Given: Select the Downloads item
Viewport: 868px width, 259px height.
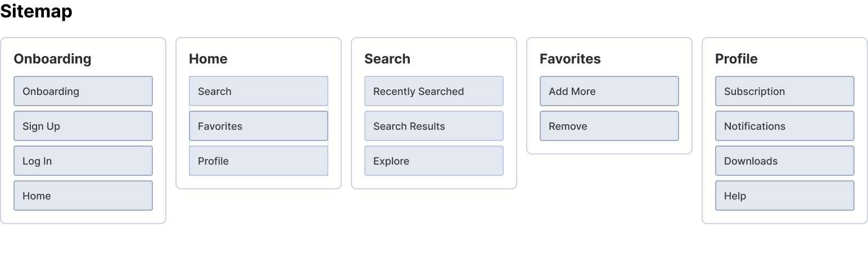Looking at the screenshot, I should click(784, 161).
